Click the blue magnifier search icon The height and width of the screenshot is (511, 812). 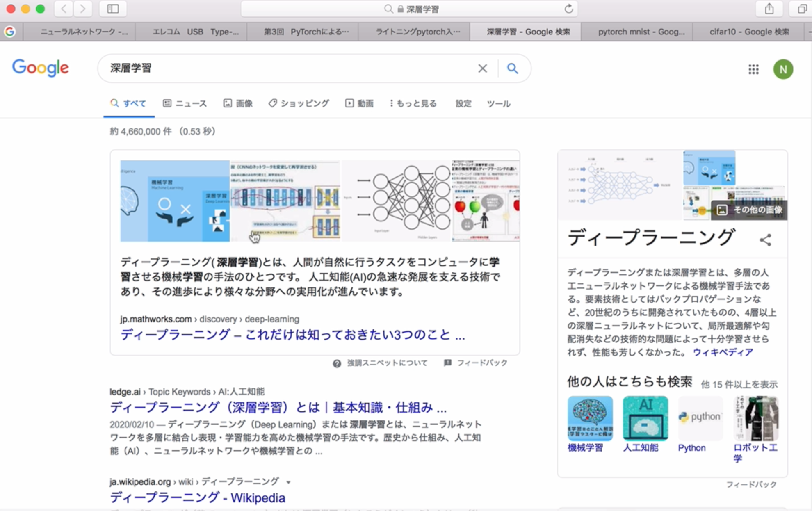[513, 68]
